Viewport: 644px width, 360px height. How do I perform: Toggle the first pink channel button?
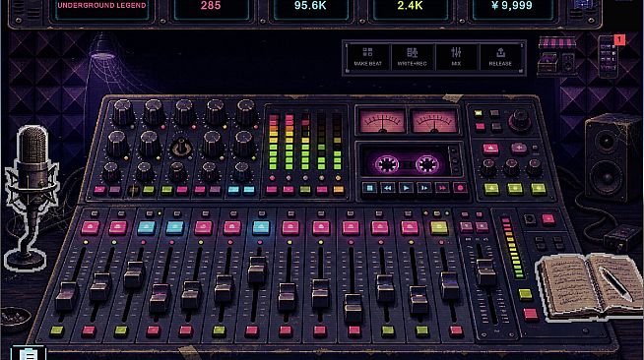point(91,227)
